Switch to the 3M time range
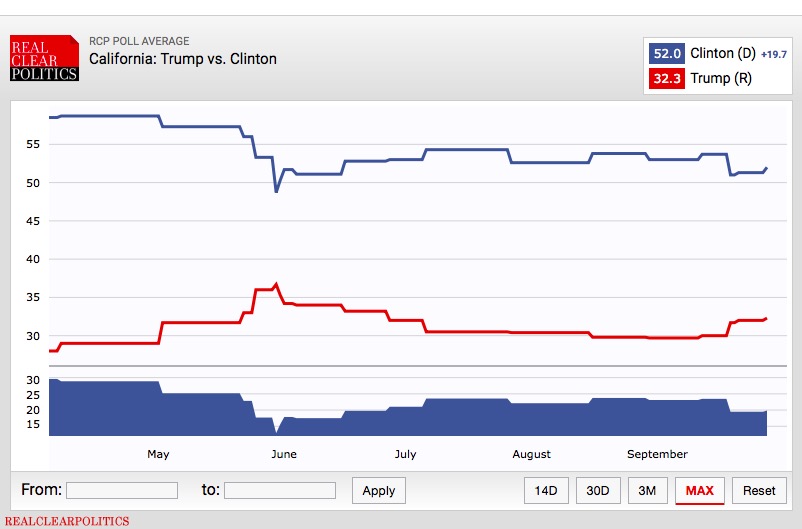 [647, 490]
